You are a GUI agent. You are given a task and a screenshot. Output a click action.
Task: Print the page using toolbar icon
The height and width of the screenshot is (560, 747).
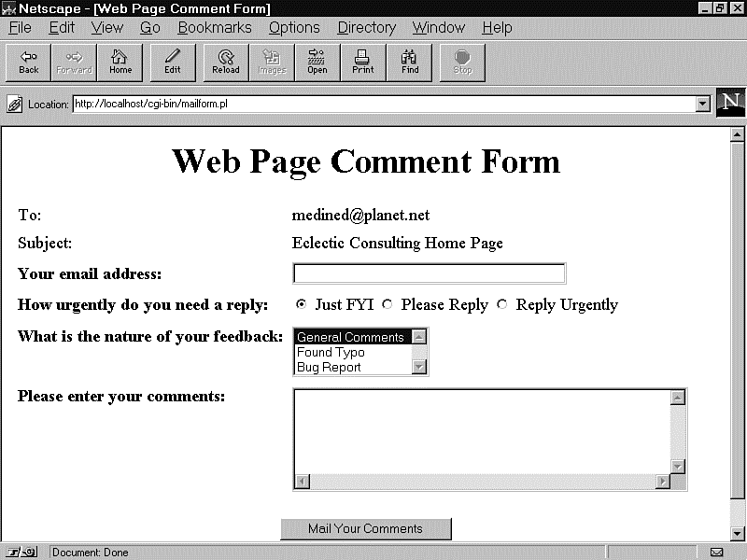(x=363, y=62)
